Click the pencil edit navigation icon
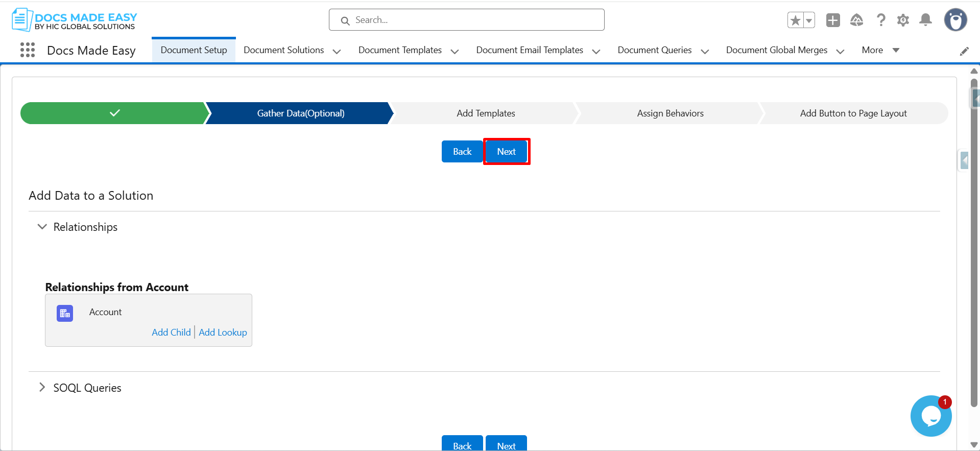Image resolution: width=980 pixels, height=451 pixels. point(964,51)
